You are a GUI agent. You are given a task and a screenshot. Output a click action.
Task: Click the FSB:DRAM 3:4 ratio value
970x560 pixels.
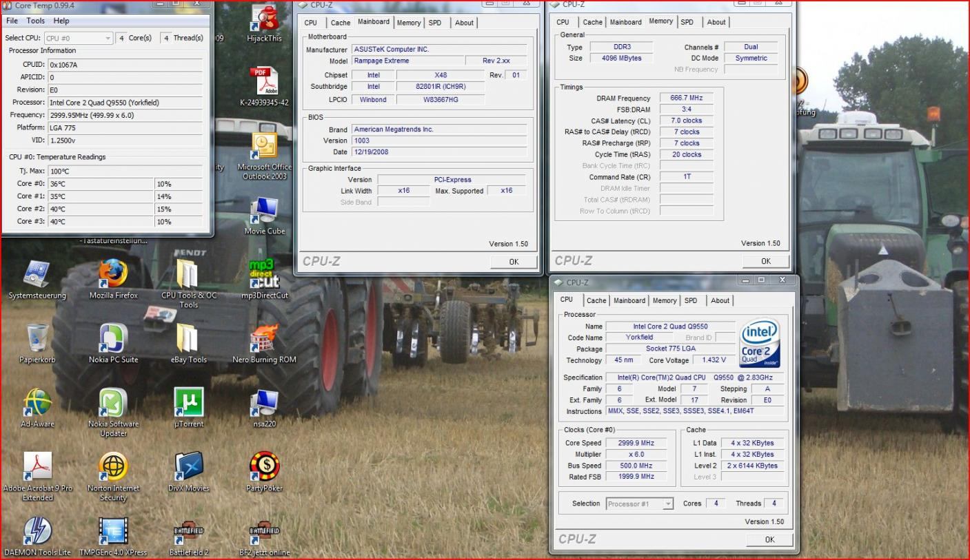(x=686, y=110)
